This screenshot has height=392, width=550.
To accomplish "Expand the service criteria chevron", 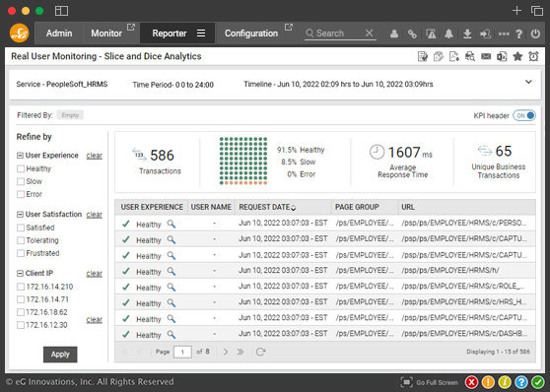I will 528,82.
